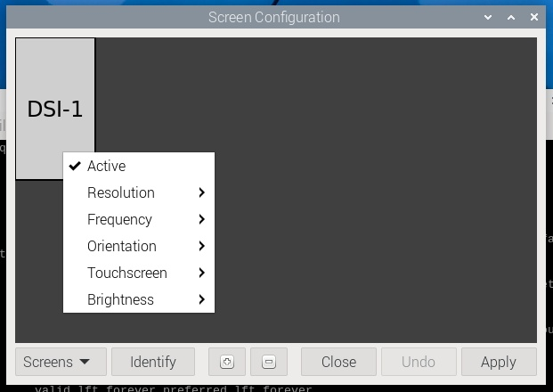553x392 pixels.
Task: Click the Close button
Action: 338,362
